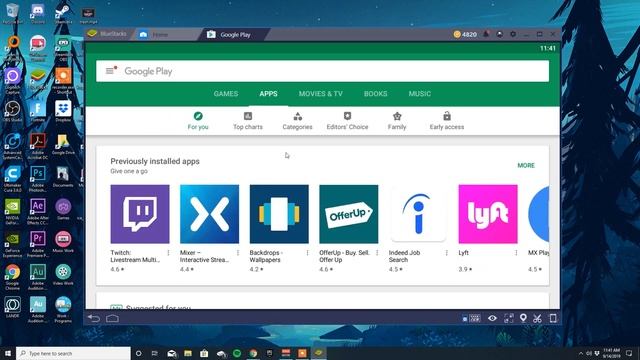Open the Twitch app thumbnail
The image size is (640, 360).
pos(140,214)
